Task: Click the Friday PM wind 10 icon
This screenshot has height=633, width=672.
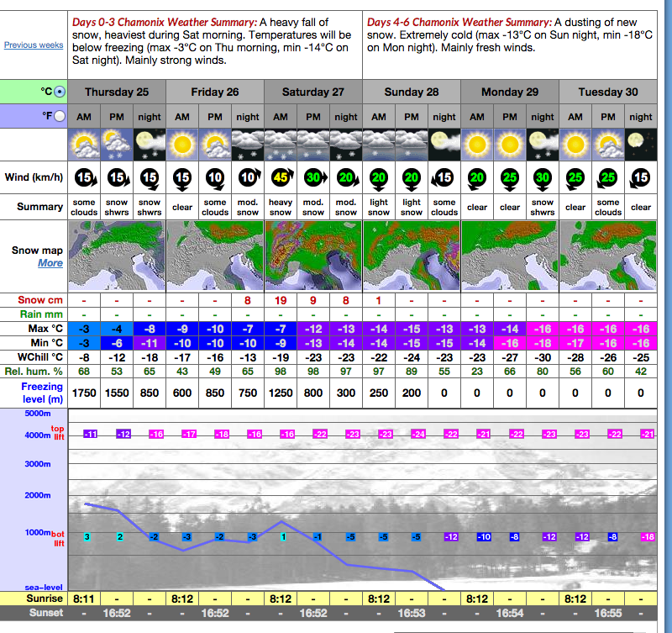Action: point(215,178)
